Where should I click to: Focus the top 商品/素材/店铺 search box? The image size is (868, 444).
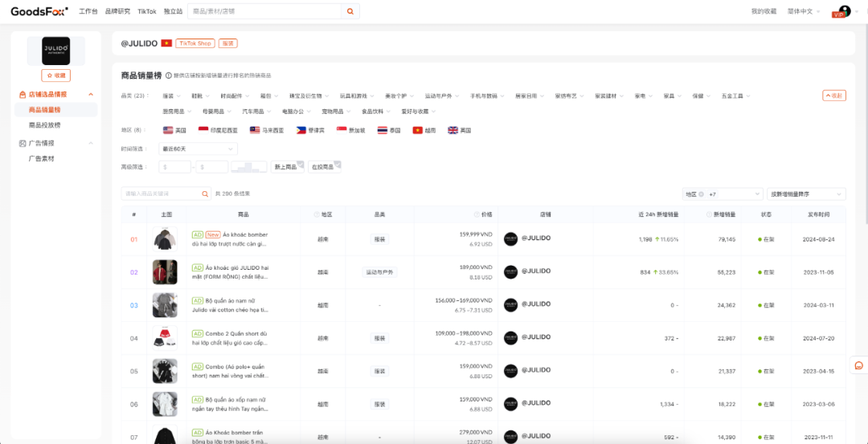[264, 11]
